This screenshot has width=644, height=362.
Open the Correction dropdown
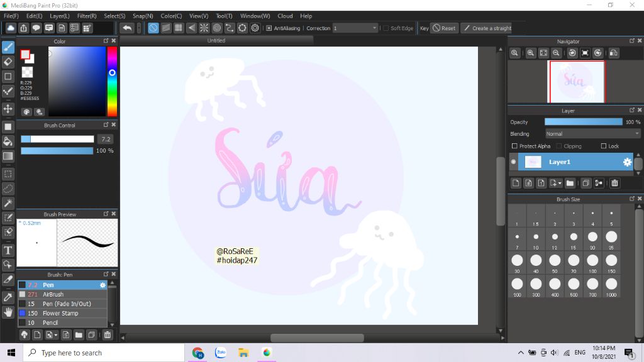point(355,28)
